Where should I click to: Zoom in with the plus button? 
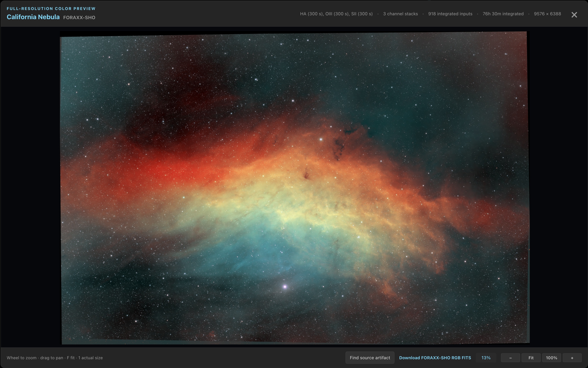click(572, 358)
